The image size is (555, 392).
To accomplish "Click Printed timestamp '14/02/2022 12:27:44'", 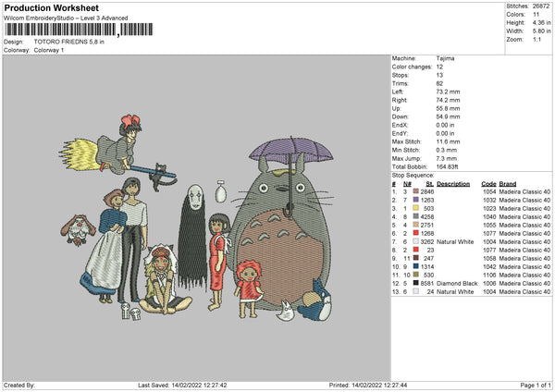I will (379, 385).
